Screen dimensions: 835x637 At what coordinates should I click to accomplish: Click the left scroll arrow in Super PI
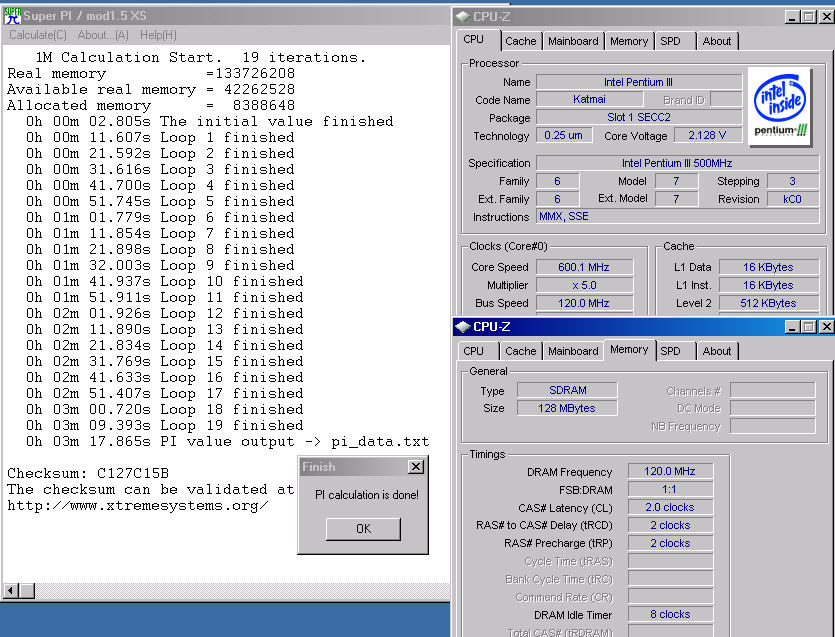[10, 590]
